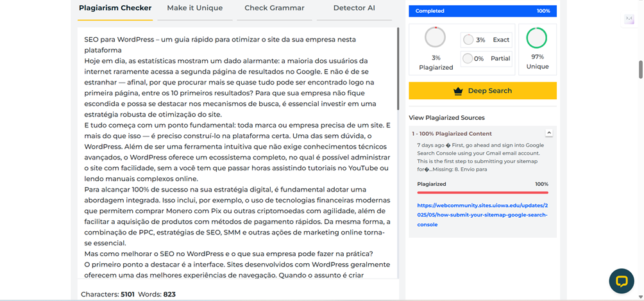Screen dimensions: 644x301
Task: Click the 0% Partial match indicator
Action: click(x=486, y=59)
